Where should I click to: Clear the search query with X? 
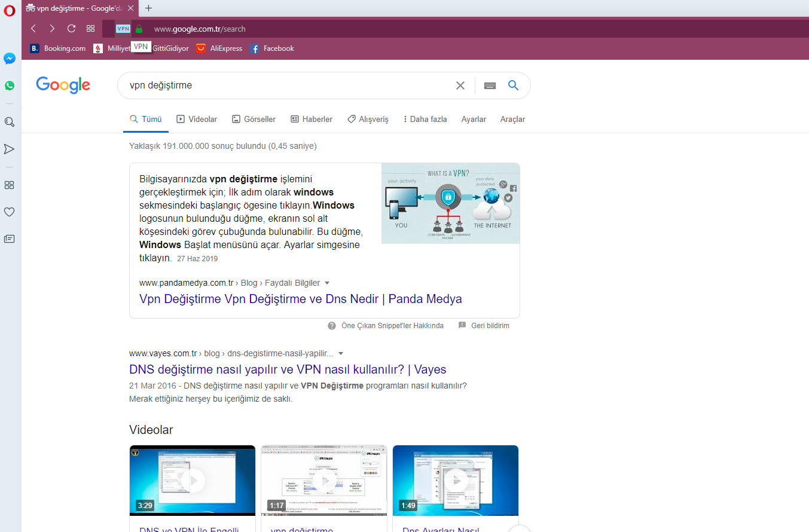[460, 85]
